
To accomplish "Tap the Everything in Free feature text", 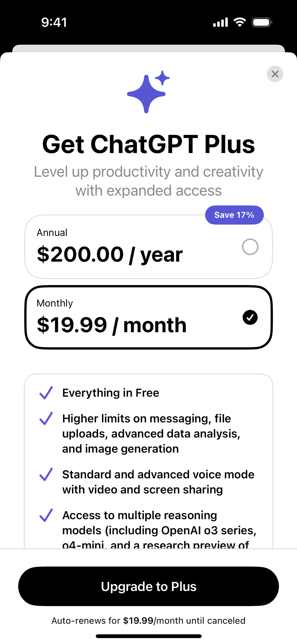I will click(110, 393).
